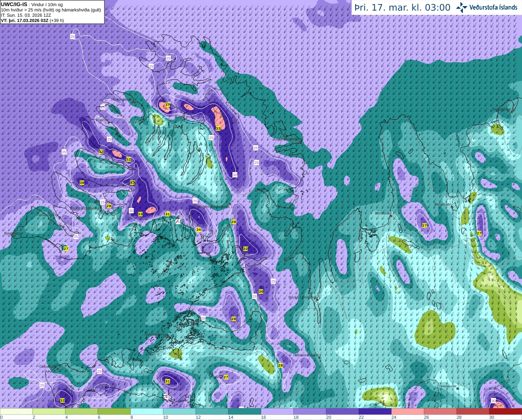Pick the legend swatch between 4 and 6
The image size is (522, 420).
click(82, 411)
